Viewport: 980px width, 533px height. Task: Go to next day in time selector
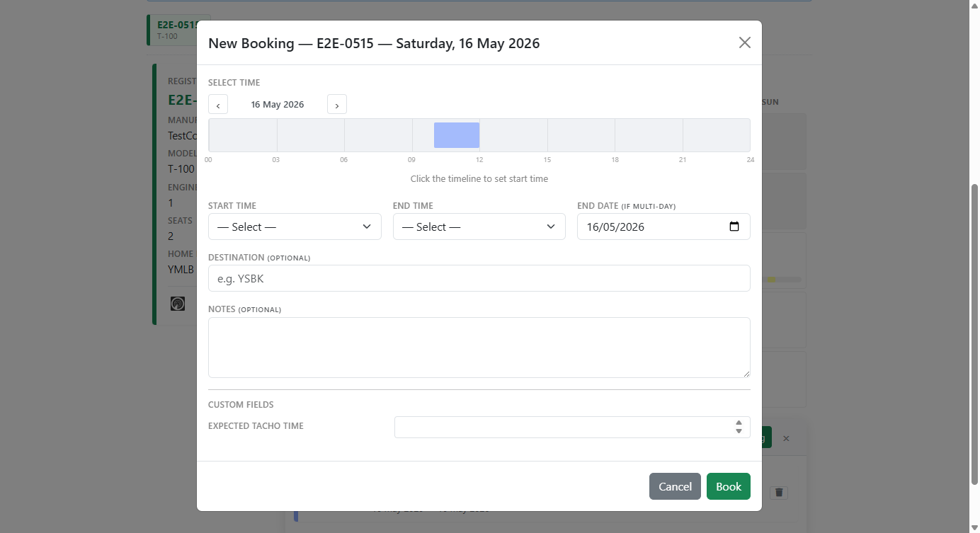coord(337,105)
